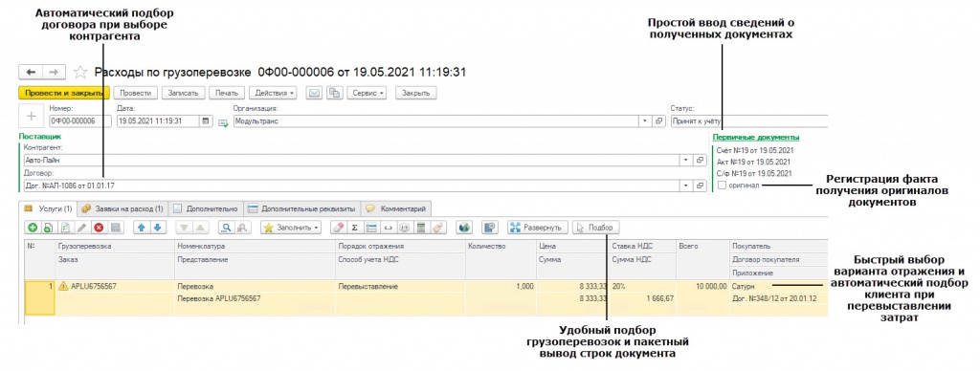Viewport: 980px width, 371px height.
Task: Click the Акт №19 от 19.05.2021 entry
Action: pyautogui.click(x=754, y=162)
